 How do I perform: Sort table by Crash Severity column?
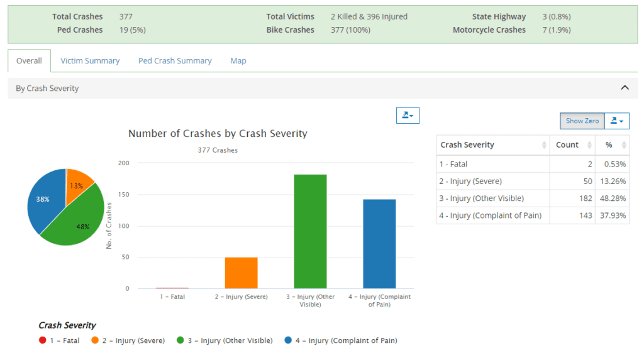point(492,144)
